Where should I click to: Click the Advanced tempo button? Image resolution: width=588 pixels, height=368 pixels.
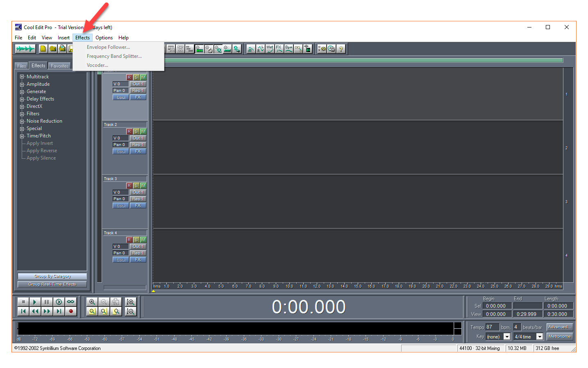coord(560,327)
